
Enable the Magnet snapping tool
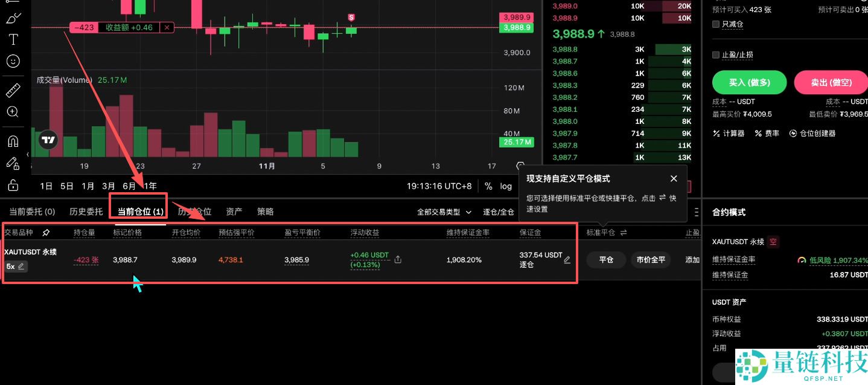13,141
